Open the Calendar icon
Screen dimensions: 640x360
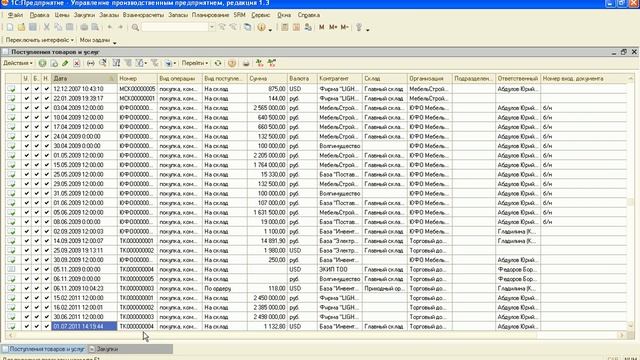tap(296, 27)
